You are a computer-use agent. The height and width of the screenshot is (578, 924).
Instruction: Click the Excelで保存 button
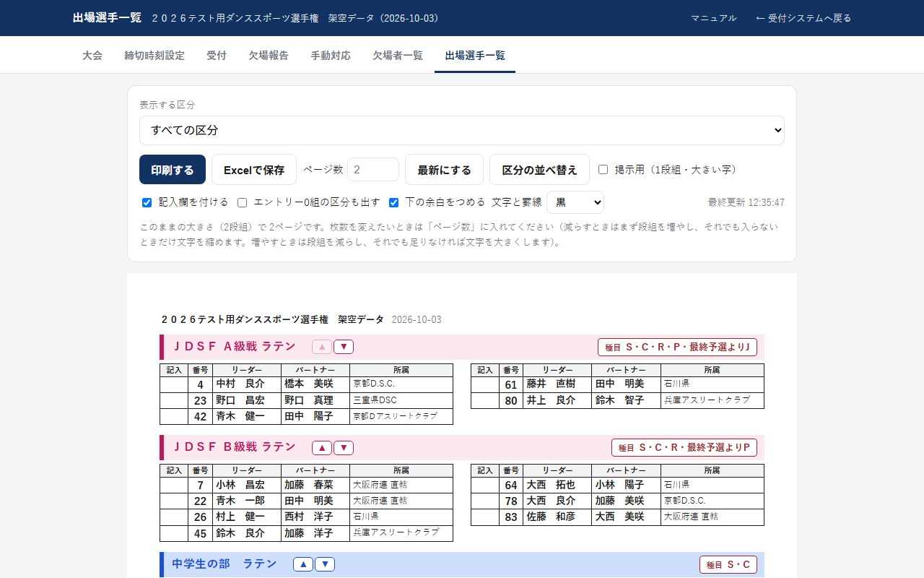[x=254, y=170]
